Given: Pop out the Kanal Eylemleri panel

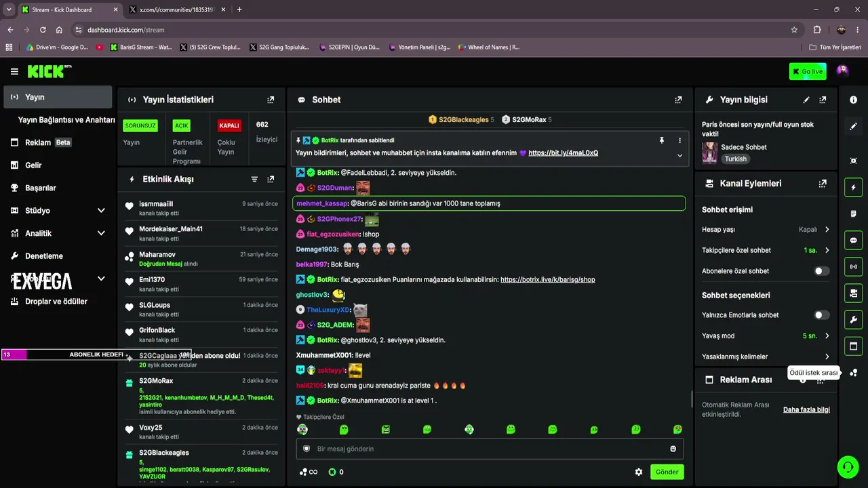Looking at the screenshot, I should [x=823, y=184].
